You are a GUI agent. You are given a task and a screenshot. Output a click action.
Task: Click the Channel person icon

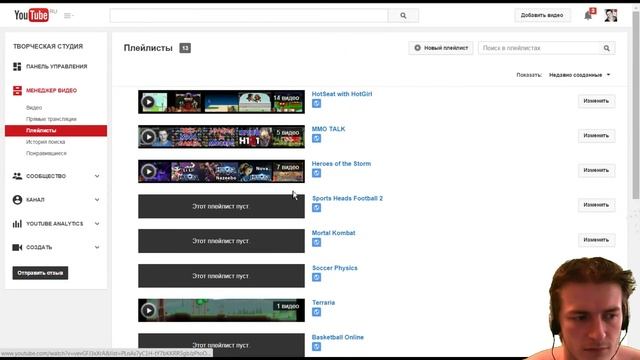click(x=17, y=200)
